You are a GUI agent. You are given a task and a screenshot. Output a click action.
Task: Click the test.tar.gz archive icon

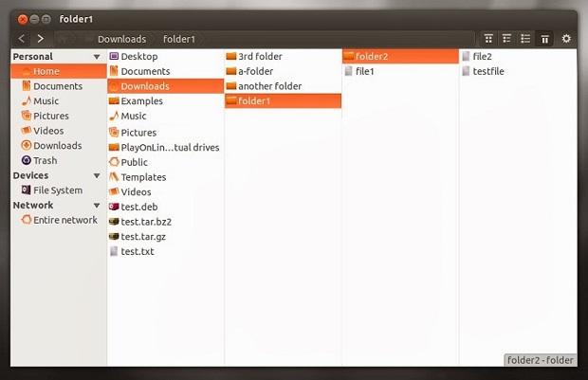(114, 237)
